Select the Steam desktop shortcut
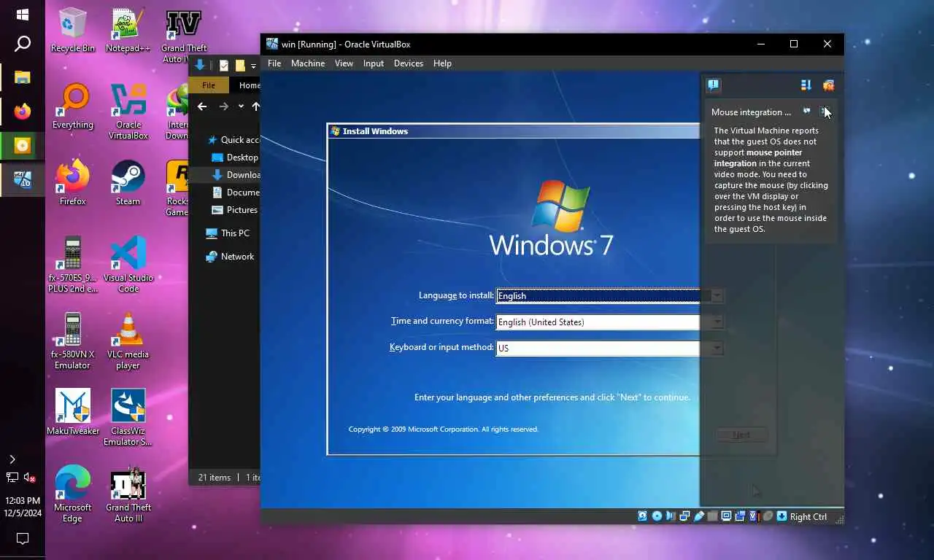Viewport: 934px width, 560px height. pyautogui.click(x=128, y=183)
